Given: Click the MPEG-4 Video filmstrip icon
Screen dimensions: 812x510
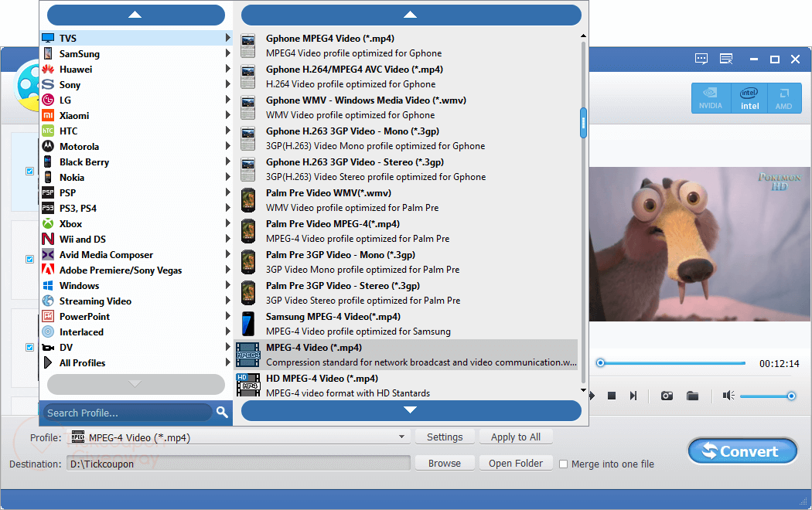Looking at the screenshot, I should click(x=248, y=355).
